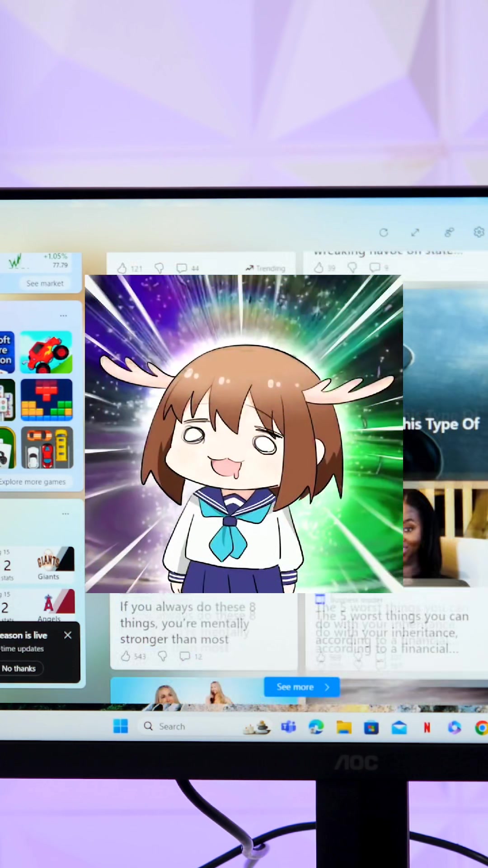Click Explore more games link
The height and width of the screenshot is (868, 488).
point(33,482)
